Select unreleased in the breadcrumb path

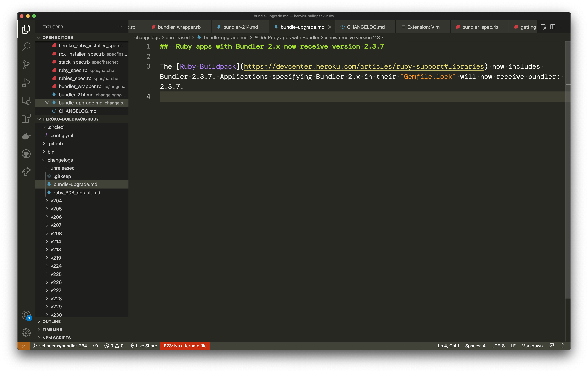[178, 37]
